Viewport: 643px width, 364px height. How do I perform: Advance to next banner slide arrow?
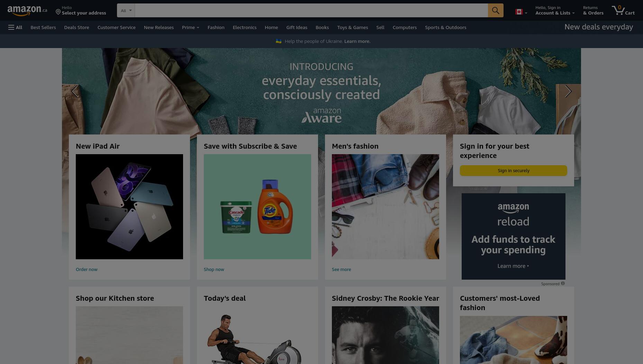(x=568, y=91)
